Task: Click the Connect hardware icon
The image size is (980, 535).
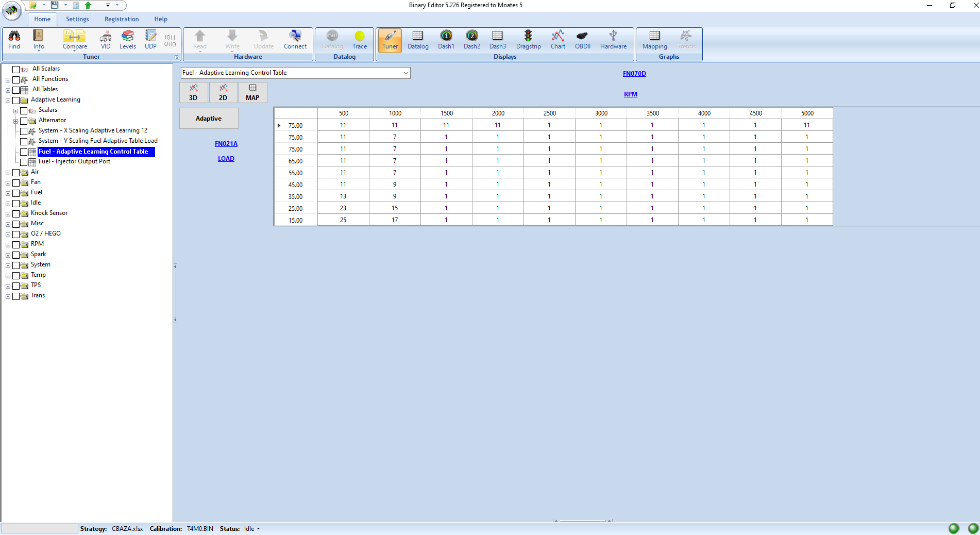Action: point(295,40)
